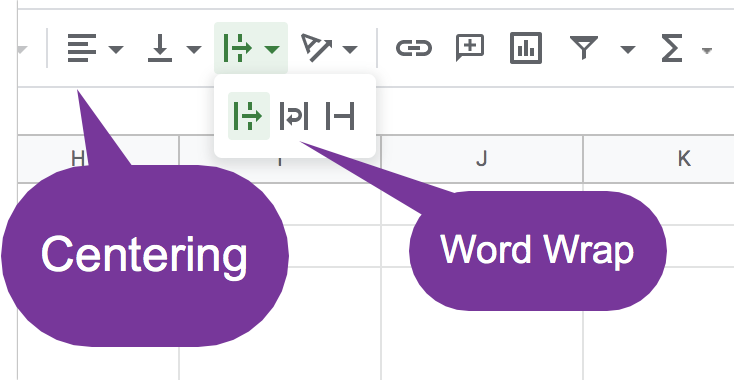Select the Clip option in popup

pos(340,116)
